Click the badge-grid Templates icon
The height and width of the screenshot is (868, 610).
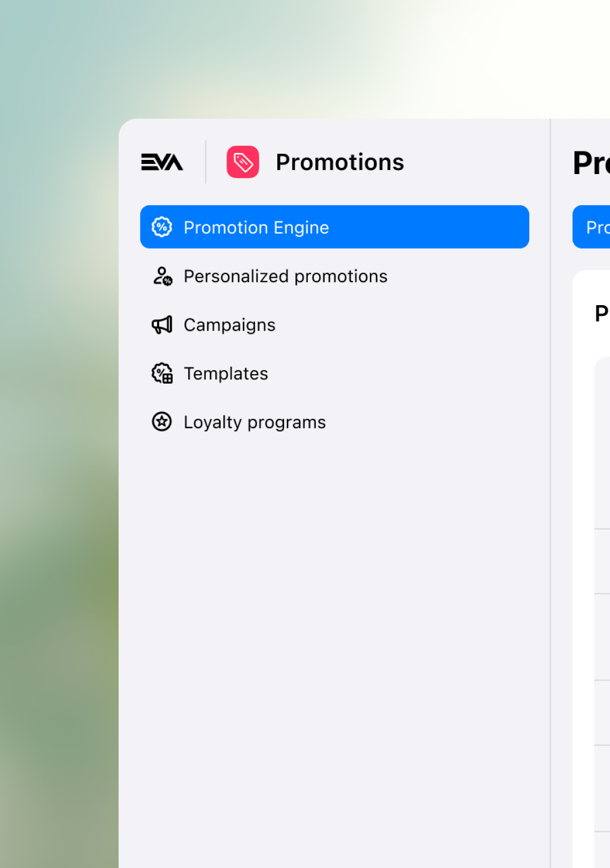click(162, 373)
